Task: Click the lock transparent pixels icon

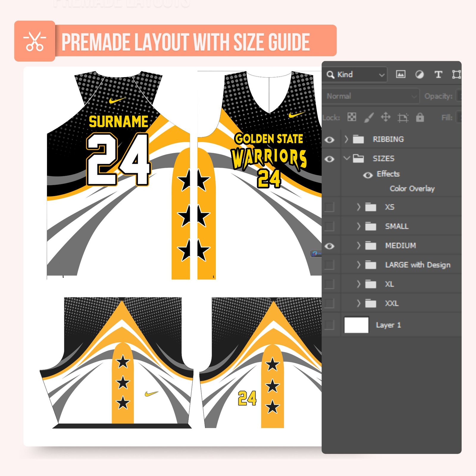Action: click(352, 117)
